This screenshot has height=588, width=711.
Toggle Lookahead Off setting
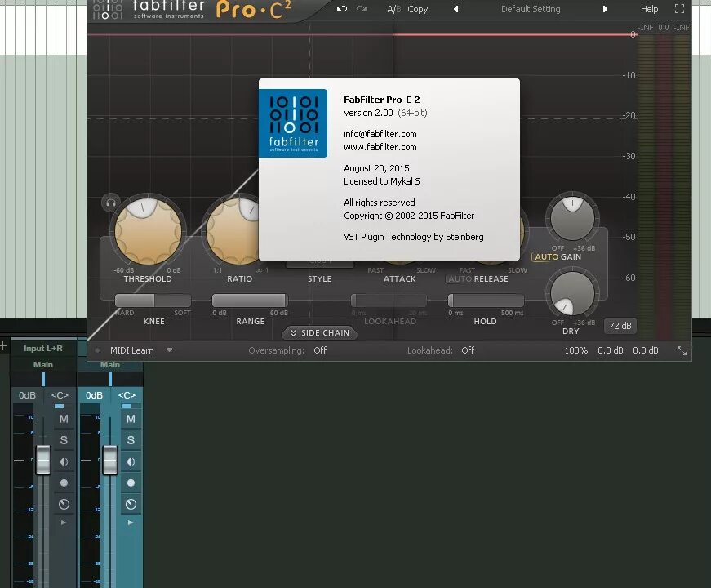tap(468, 350)
